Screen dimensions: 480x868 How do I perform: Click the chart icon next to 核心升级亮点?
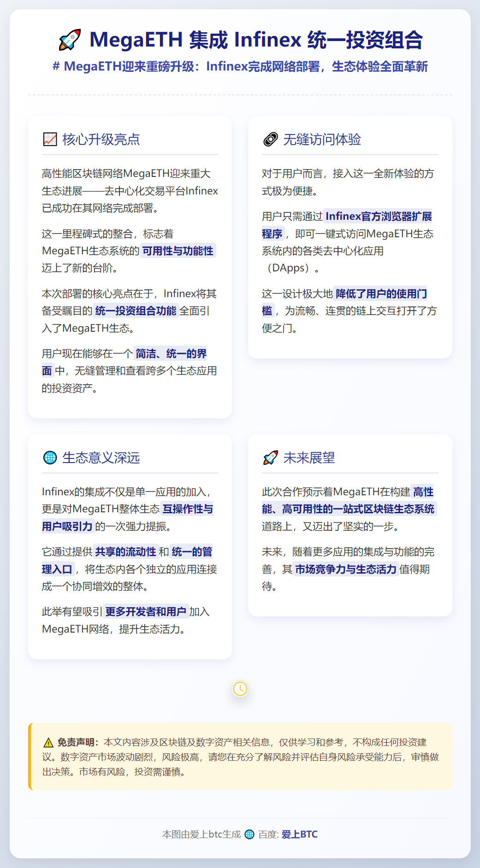[50, 139]
